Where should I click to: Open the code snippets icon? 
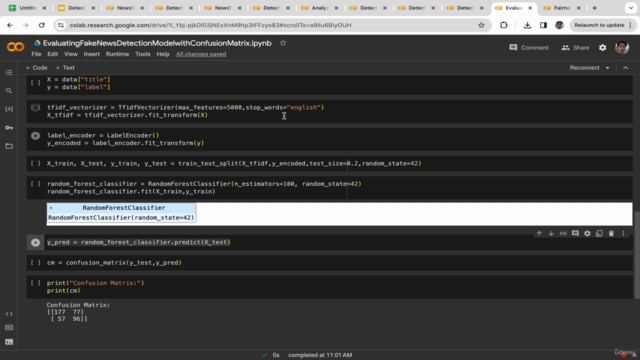(9, 314)
